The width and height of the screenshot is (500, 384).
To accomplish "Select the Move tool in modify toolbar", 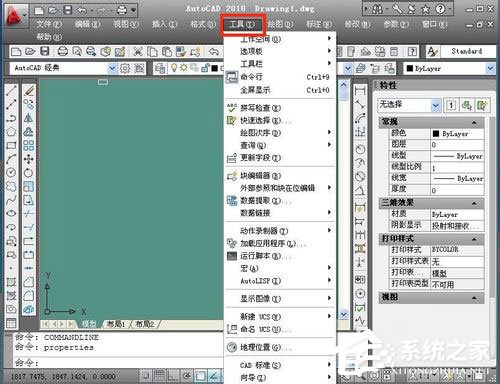I will click(x=29, y=159).
